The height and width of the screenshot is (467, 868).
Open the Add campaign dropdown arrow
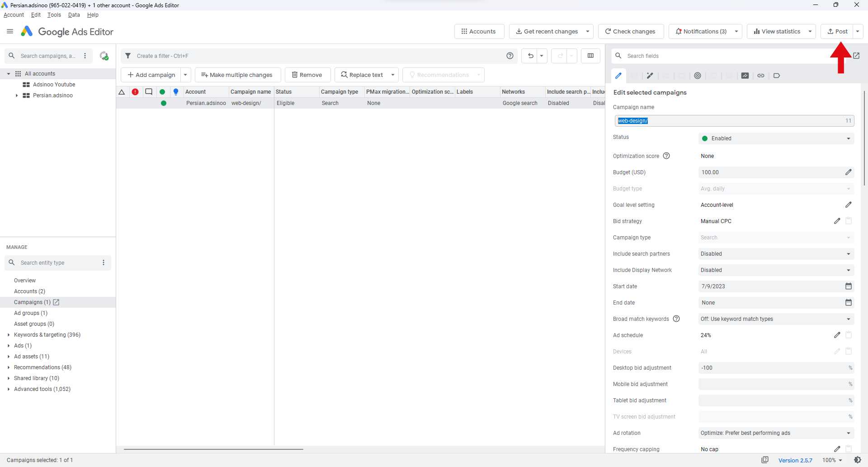coord(185,75)
